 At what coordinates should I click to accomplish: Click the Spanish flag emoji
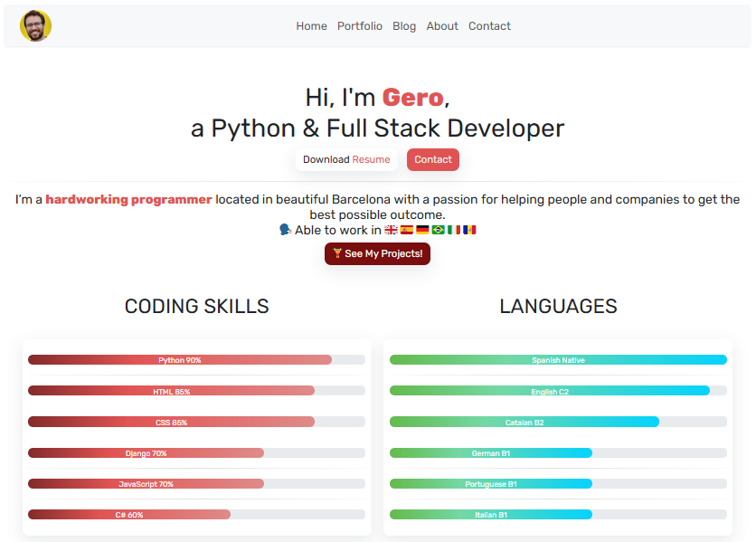click(x=406, y=230)
